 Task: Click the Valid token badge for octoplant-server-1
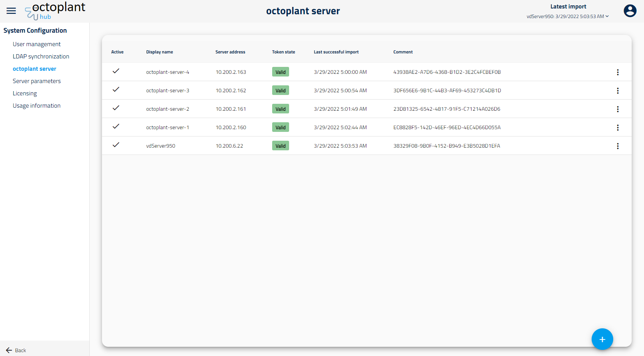(280, 127)
